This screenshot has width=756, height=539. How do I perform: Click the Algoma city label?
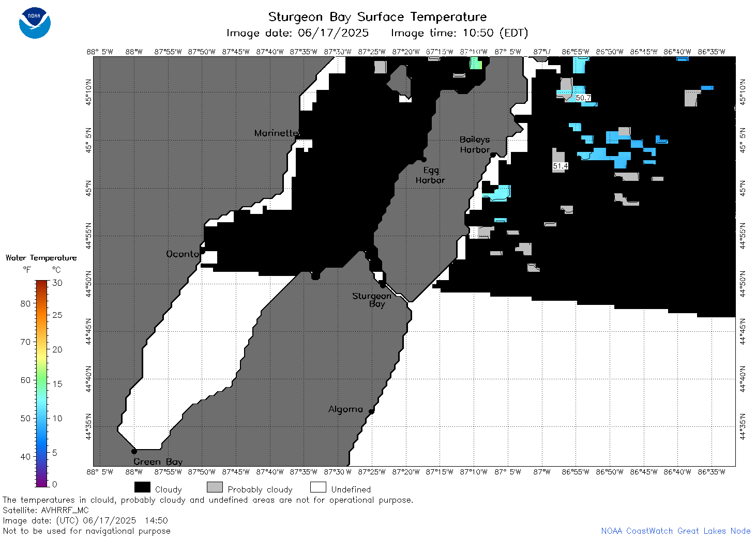pos(345,409)
